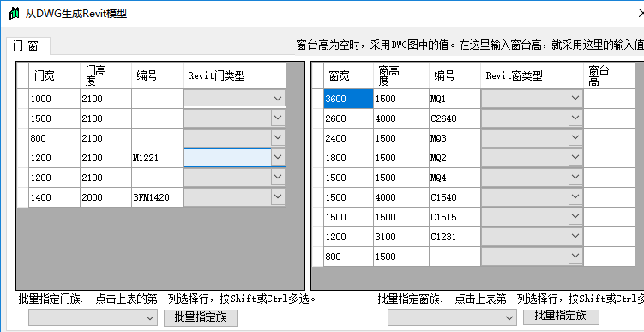Click the Revit门类型 column header
The image size is (644, 332).
(x=234, y=75)
